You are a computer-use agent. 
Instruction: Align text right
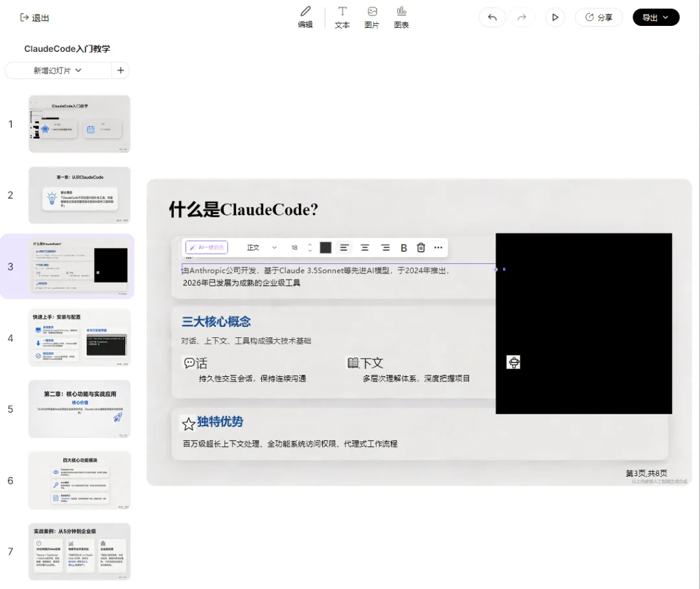coord(385,248)
